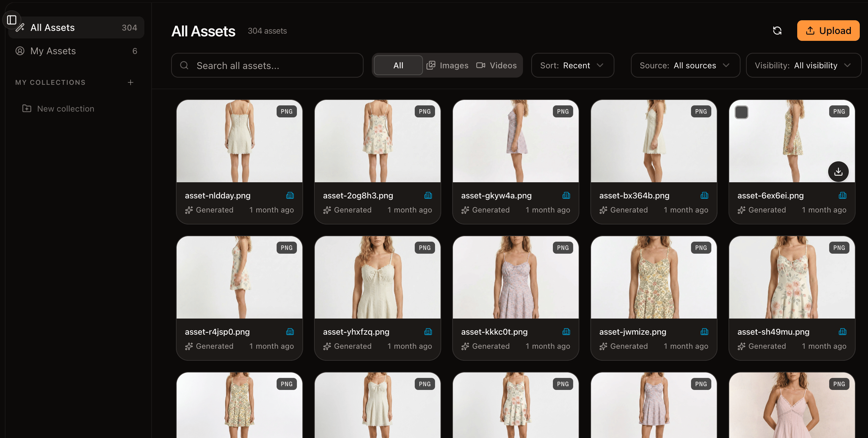Open the asset-jwmize.png thumbnail
868x438 pixels.
(654, 277)
